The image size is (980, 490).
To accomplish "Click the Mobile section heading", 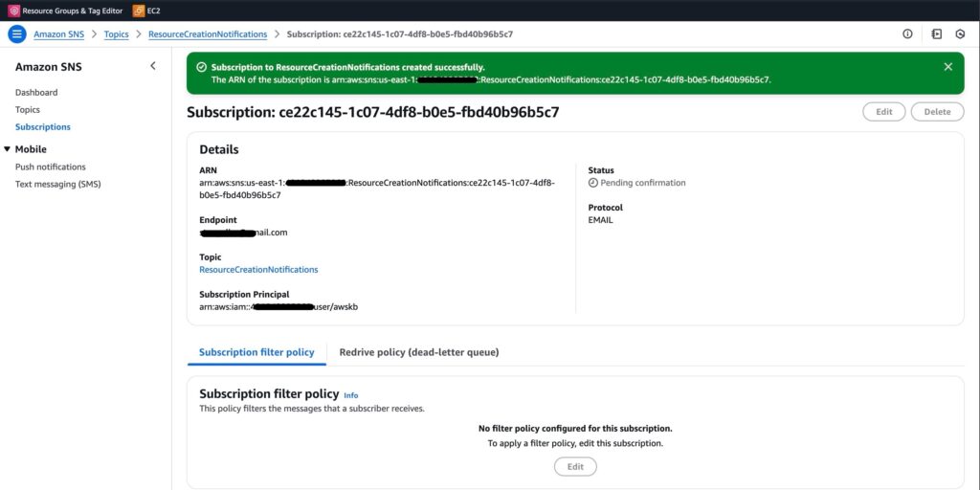I will [31, 149].
